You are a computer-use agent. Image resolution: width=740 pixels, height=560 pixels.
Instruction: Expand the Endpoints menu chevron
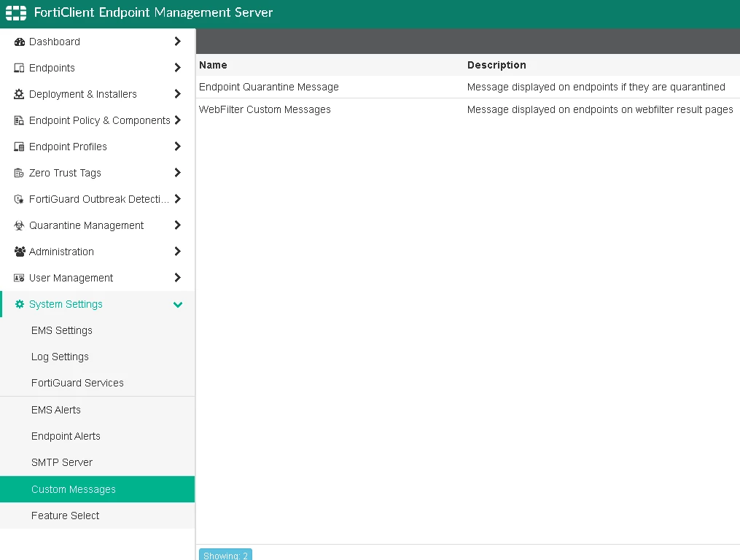click(x=177, y=68)
